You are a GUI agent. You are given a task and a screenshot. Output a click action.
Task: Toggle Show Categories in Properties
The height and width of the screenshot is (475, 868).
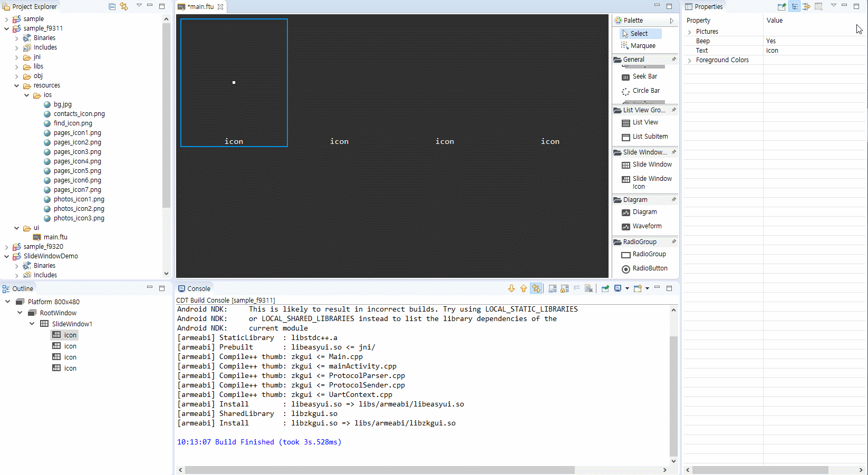(794, 6)
